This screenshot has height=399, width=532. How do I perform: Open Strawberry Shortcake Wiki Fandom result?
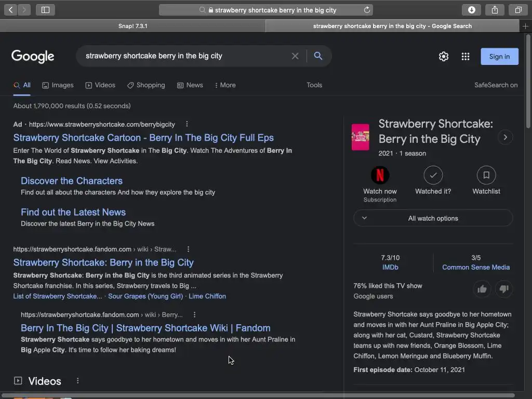(145, 328)
